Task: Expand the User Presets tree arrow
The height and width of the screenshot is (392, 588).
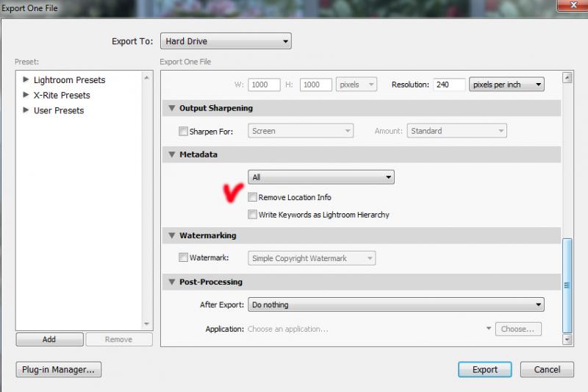Action: 26,110
